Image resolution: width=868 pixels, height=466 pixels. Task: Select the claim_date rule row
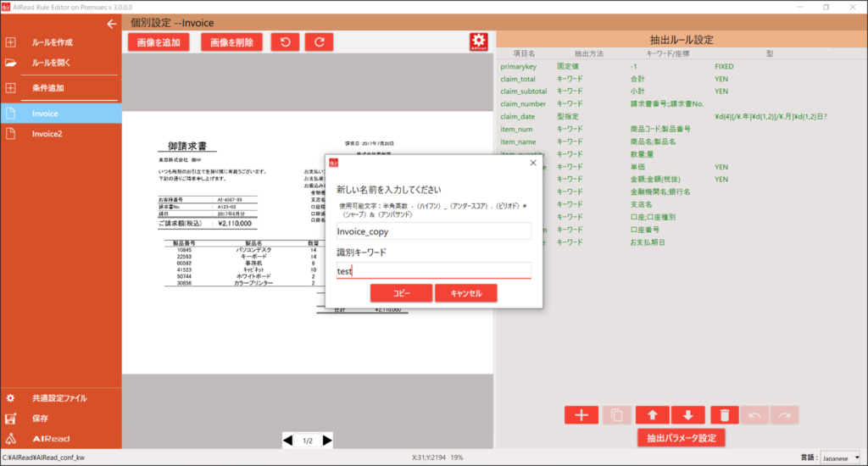pyautogui.click(x=682, y=117)
